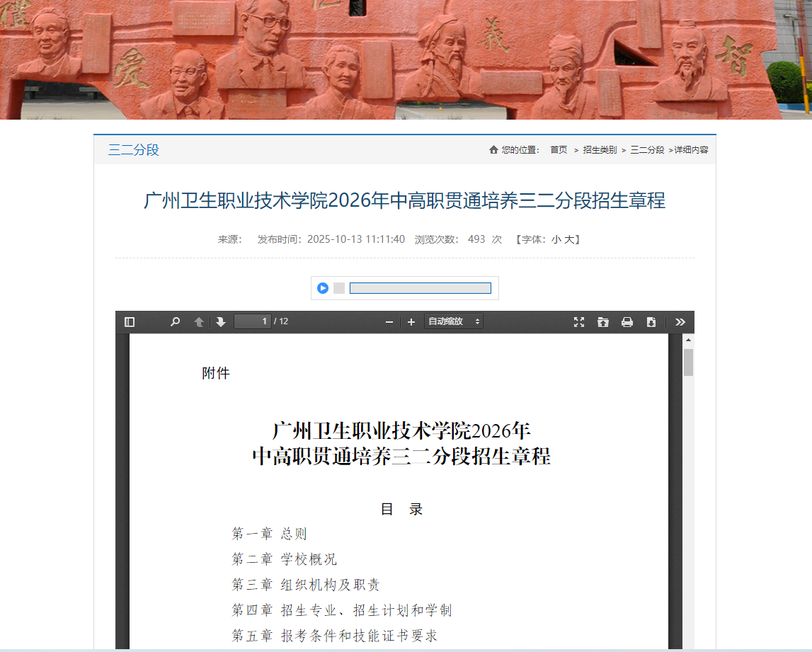Expand the more tools menu
This screenshot has width=812, height=652.
(x=680, y=321)
